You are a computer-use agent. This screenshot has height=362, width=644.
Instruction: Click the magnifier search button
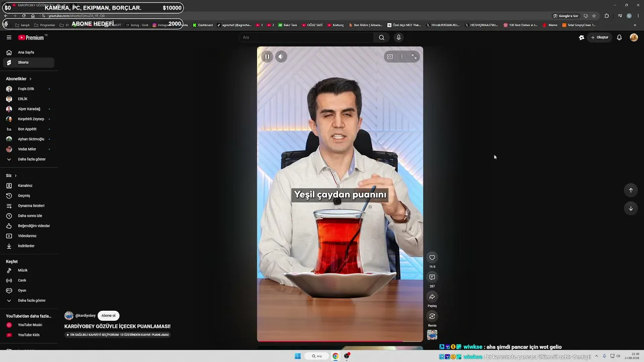point(381,37)
